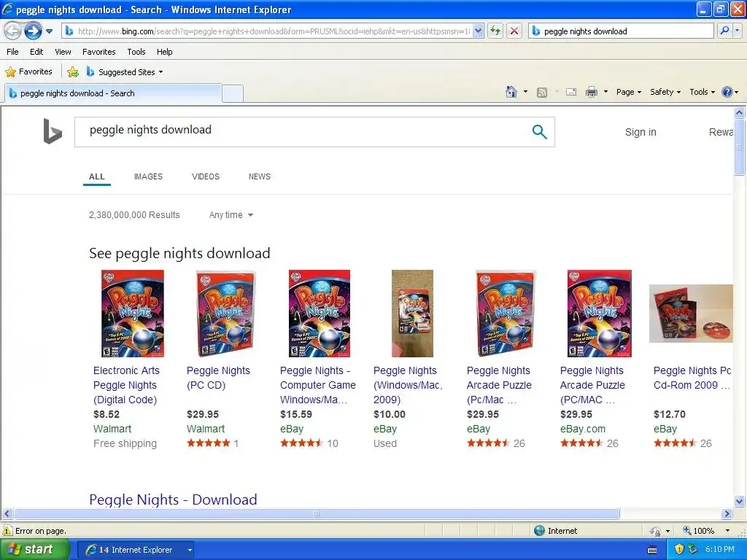The image size is (747, 560).
Task: Click the Peggle Nights (PC CD) thumbnail
Action: pos(226,314)
